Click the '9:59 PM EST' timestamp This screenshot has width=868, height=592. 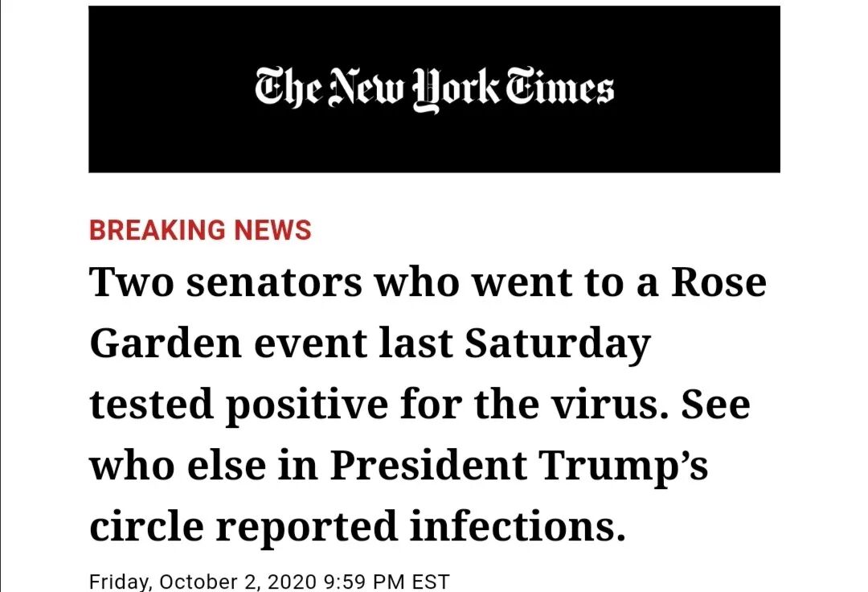387,582
